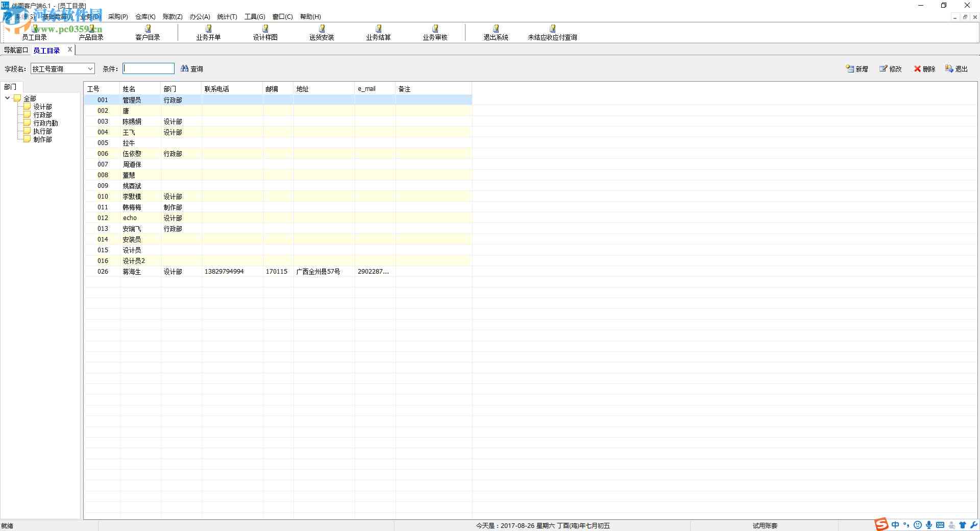Open 统计(T) menu
Image resolution: width=980 pixels, height=531 pixels.
pyautogui.click(x=227, y=17)
